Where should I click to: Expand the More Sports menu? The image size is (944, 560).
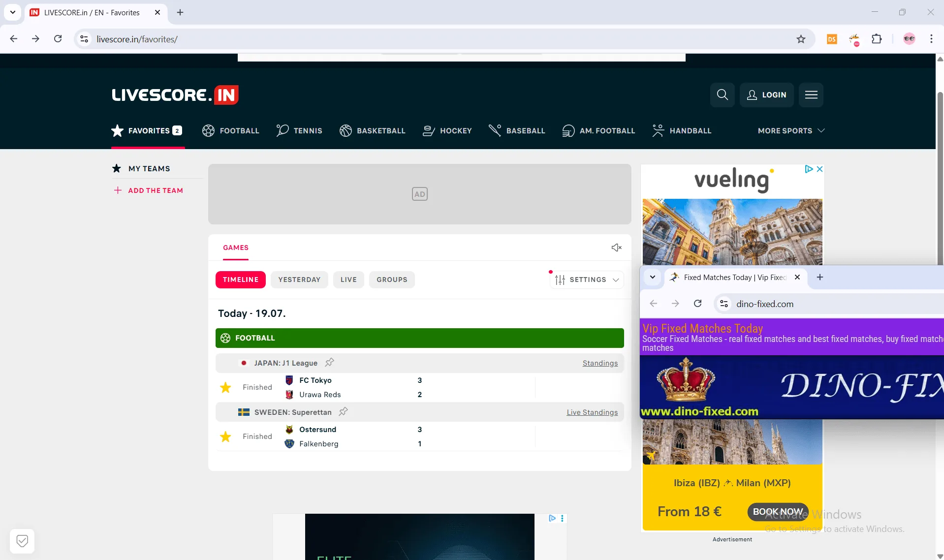pos(790,130)
